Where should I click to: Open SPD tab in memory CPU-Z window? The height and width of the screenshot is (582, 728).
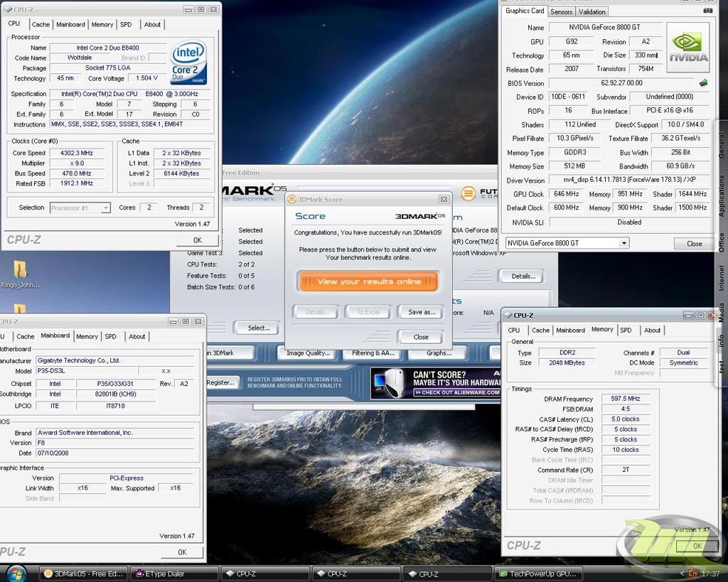click(x=626, y=330)
